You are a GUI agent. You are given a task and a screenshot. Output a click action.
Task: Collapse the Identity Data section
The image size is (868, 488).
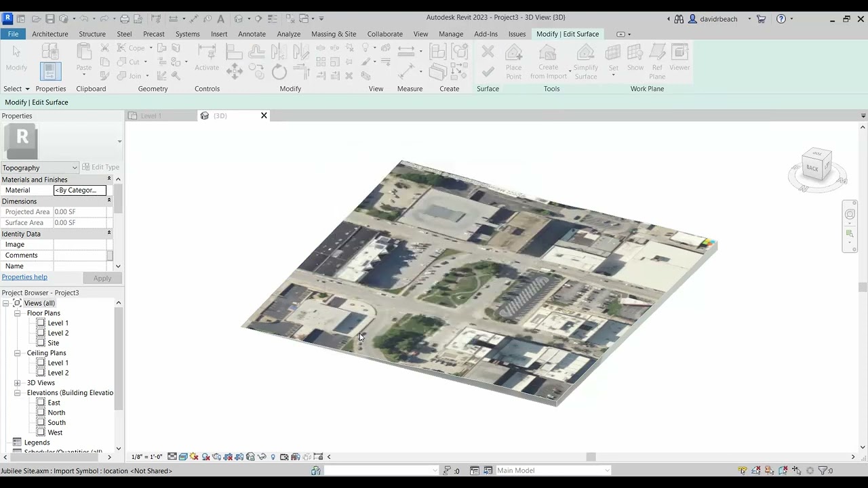coord(109,234)
